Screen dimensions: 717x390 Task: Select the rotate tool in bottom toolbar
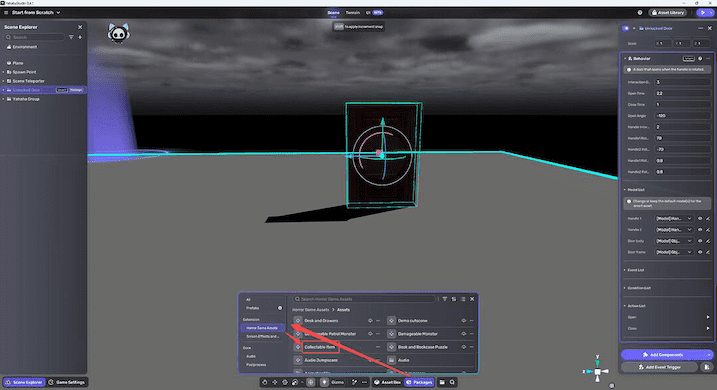tap(285, 382)
